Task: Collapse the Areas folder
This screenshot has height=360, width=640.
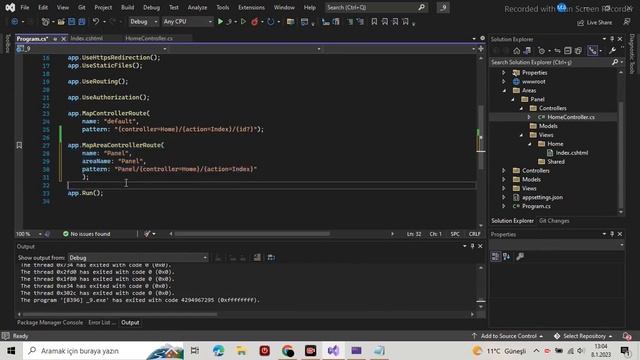Action: pos(504,91)
